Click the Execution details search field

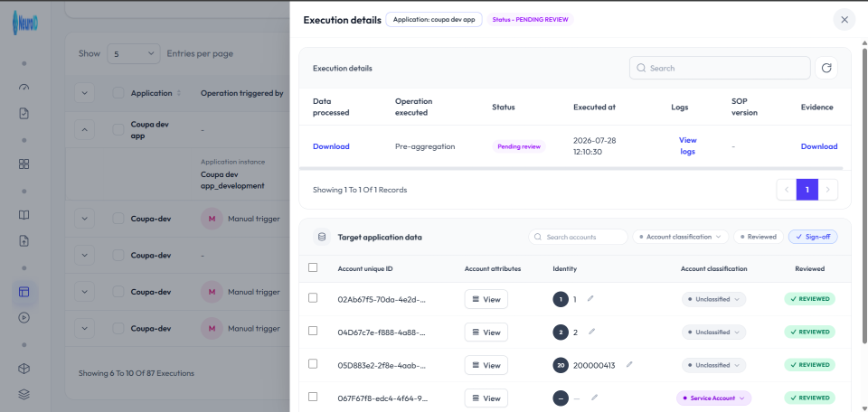(720, 68)
